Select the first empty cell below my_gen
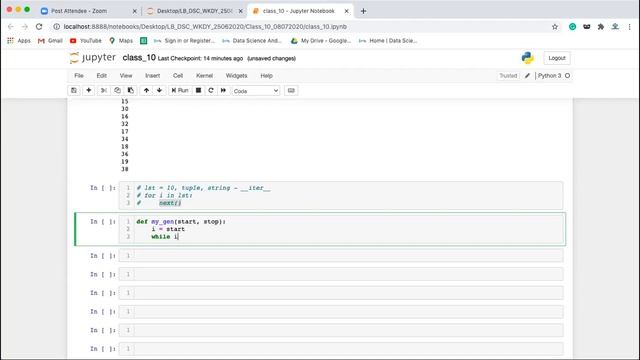The image size is (640, 360). pos(341,256)
